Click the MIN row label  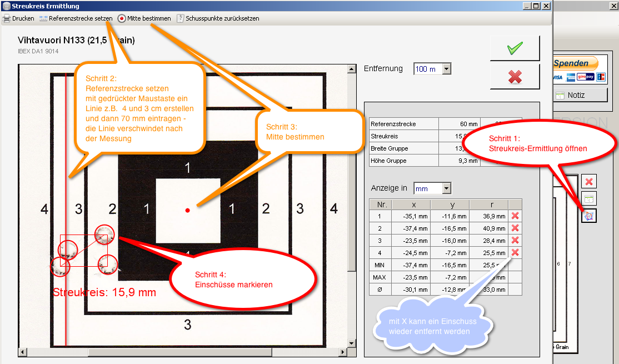pos(381,265)
